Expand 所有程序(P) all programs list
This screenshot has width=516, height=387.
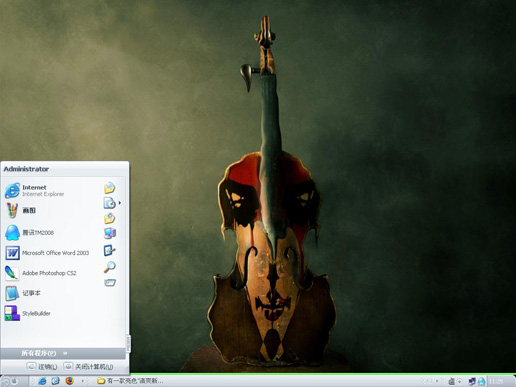[63, 353]
